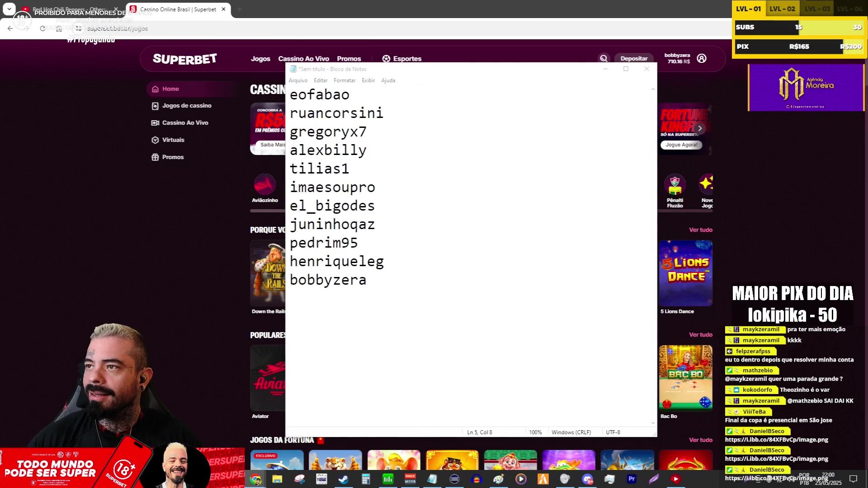Image resolution: width=868 pixels, height=488 pixels.
Task: Open Calculator from the taskbar
Action: 366,479
